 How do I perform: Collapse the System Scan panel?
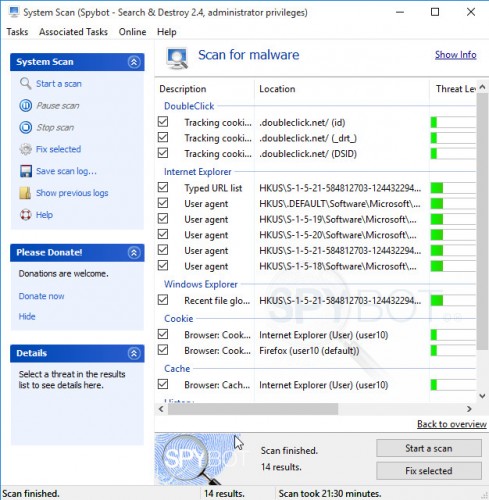(x=134, y=62)
